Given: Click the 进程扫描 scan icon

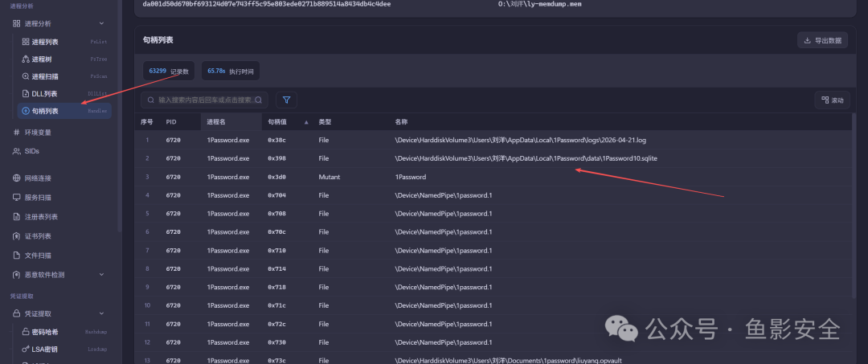Looking at the screenshot, I should tap(26, 76).
